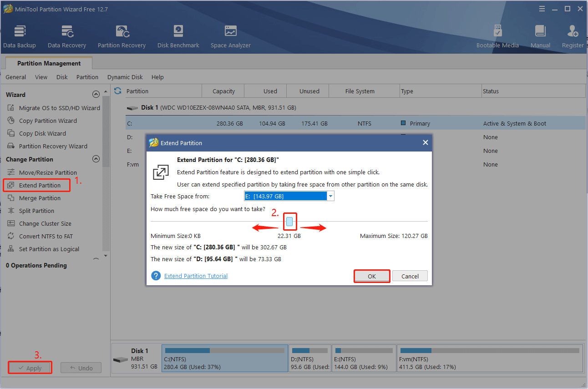
Task: Click the Disk 1 drive icon in the disk map
Action: click(x=121, y=359)
